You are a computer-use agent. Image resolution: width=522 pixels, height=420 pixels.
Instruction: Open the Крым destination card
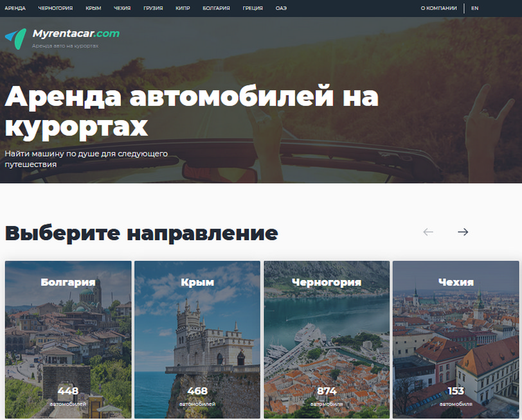coord(197,339)
